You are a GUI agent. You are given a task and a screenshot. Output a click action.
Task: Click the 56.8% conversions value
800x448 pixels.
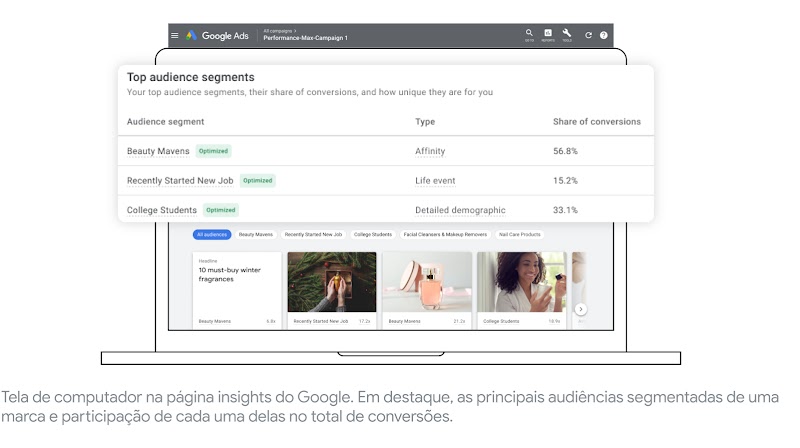click(565, 151)
